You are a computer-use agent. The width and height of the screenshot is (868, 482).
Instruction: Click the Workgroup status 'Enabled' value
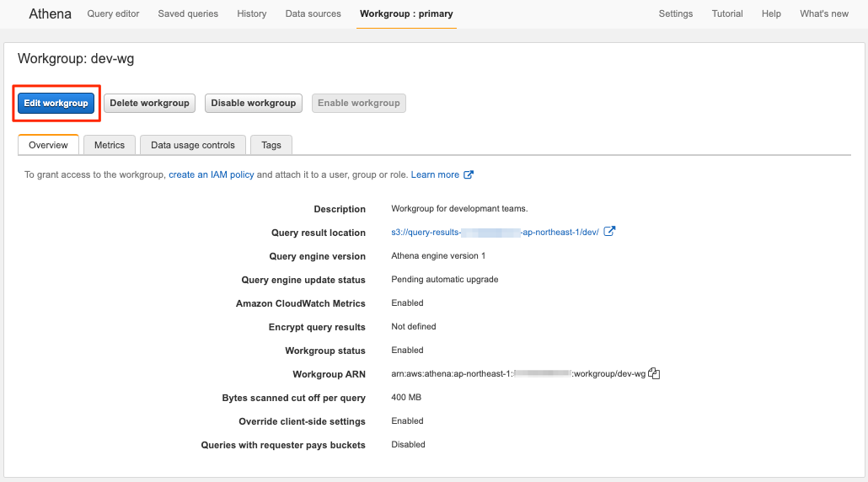pyautogui.click(x=407, y=351)
